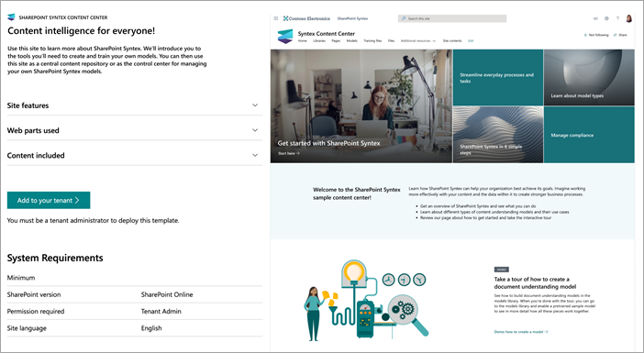Open the Site contents navigation item
Image resolution: width=644 pixels, height=353 pixels.
point(452,41)
